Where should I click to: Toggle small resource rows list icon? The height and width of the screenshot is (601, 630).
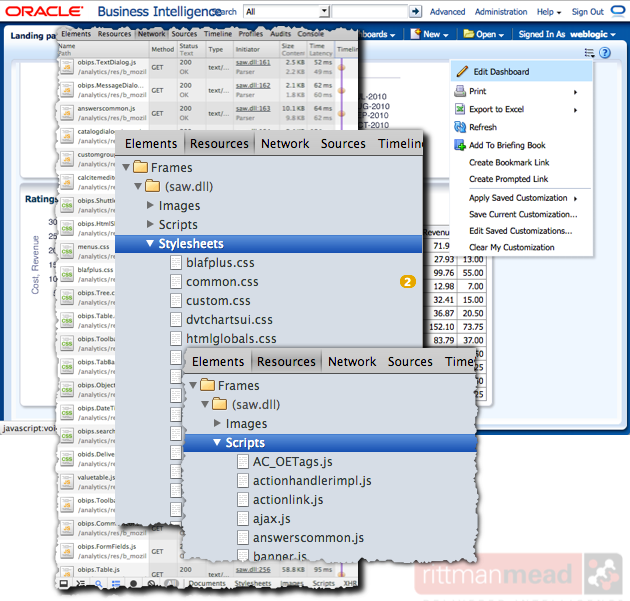[116, 583]
